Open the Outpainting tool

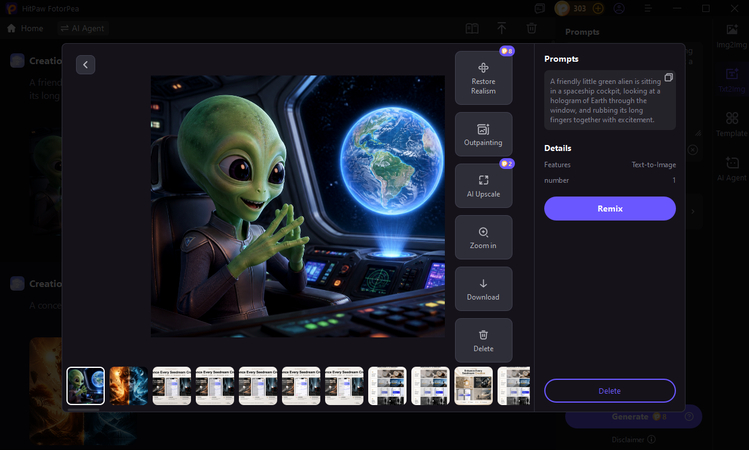(x=483, y=134)
